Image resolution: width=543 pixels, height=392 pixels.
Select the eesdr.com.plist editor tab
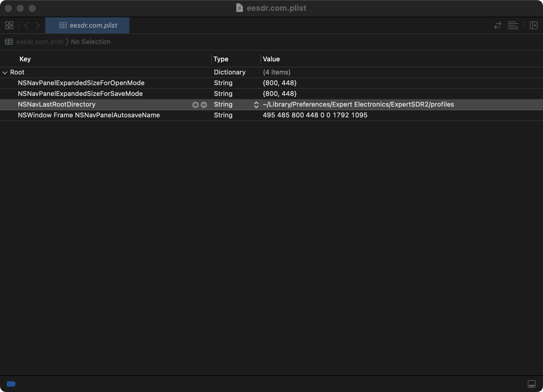click(x=87, y=25)
